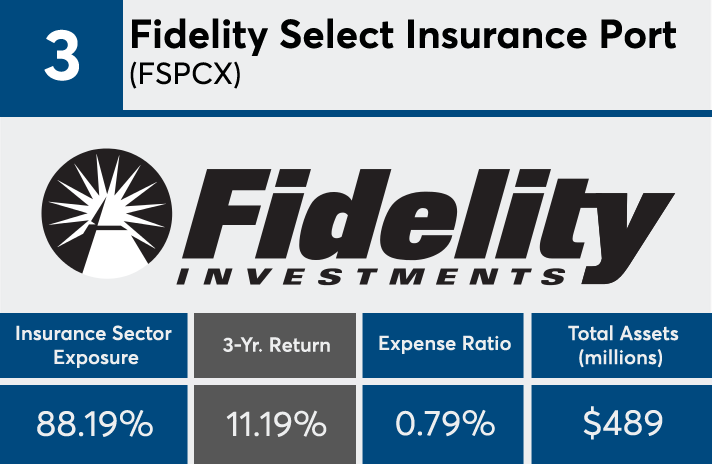Click the Fidelity Select Insurance Port title

403,35
